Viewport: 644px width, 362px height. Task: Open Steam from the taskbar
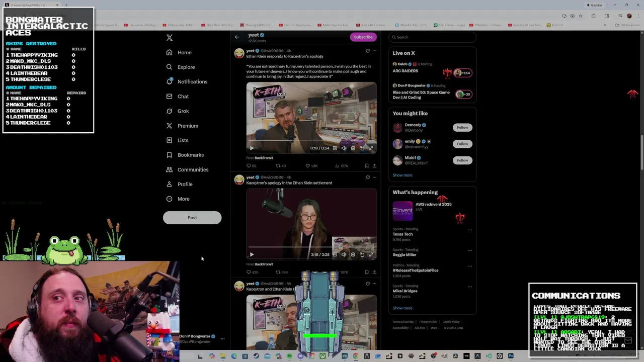click(256, 356)
